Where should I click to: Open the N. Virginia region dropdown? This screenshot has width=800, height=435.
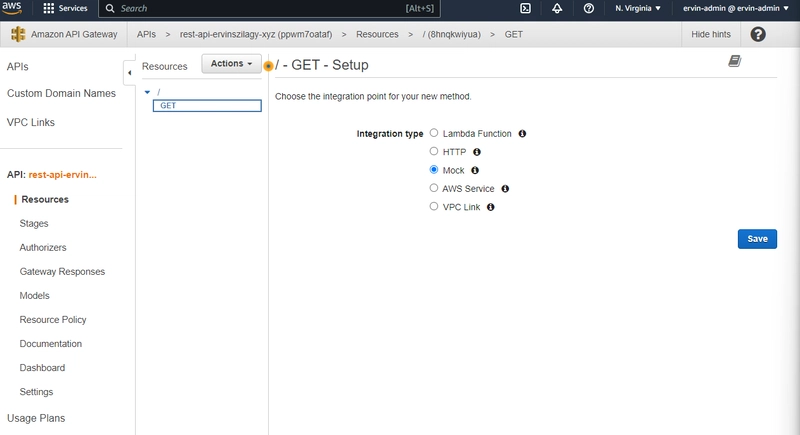coord(638,8)
